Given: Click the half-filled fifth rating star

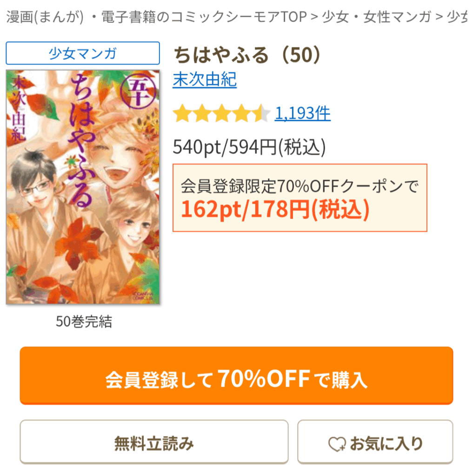Looking at the screenshot, I should [x=260, y=113].
